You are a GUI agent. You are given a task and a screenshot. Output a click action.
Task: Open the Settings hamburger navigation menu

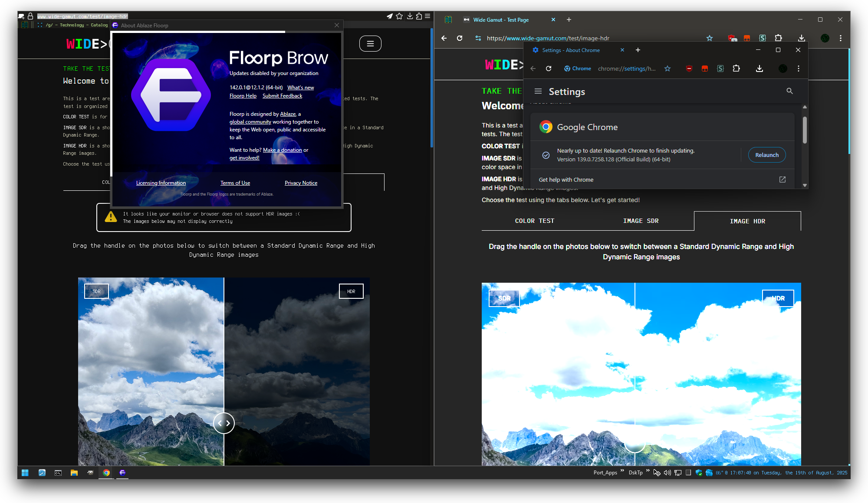click(538, 91)
